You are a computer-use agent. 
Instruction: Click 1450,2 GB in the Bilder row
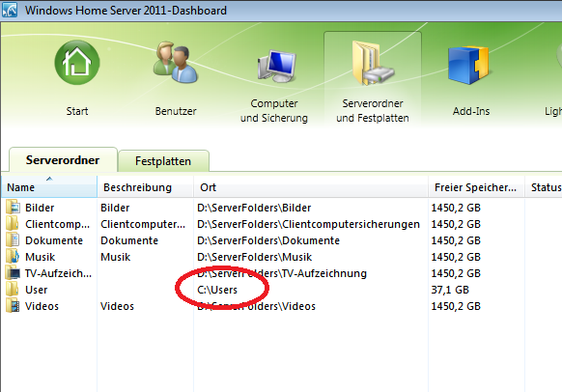tap(456, 208)
